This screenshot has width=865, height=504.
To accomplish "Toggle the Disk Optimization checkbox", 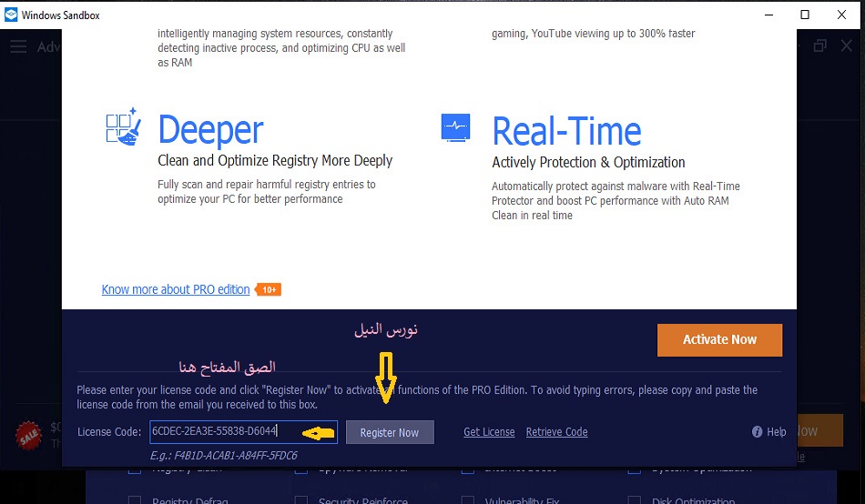I will click(635, 500).
